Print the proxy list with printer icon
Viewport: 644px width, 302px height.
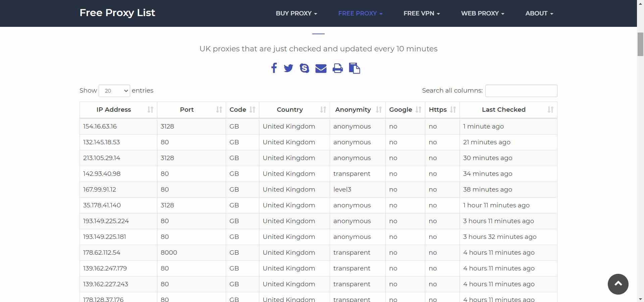pos(338,68)
